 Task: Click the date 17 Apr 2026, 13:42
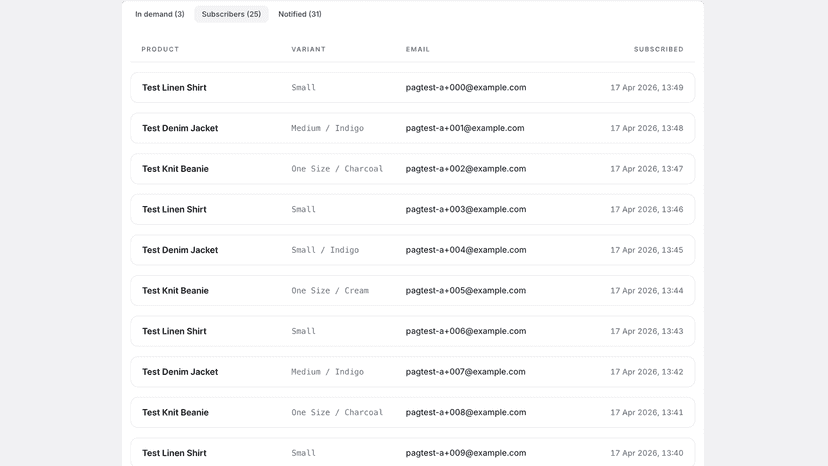coord(647,372)
